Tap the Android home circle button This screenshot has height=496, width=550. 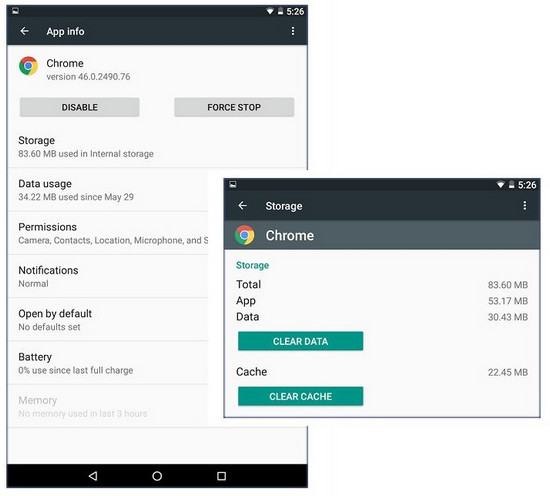tap(157, 476)
